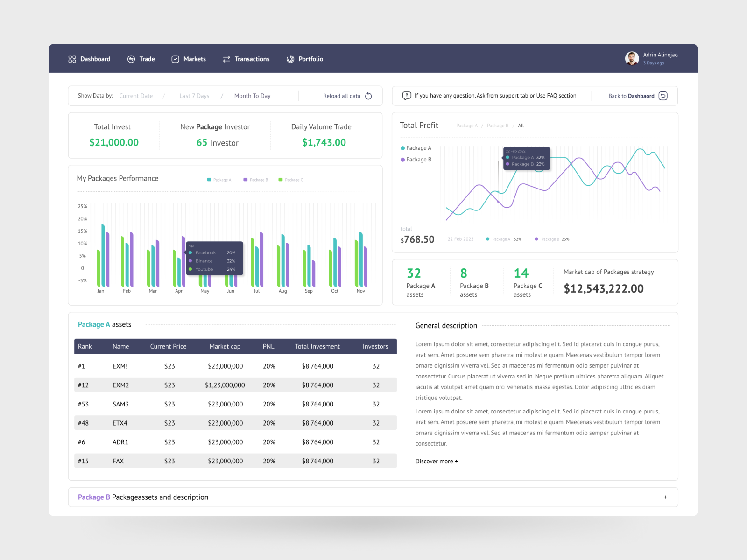
Task: Click the Reload all data button
Action: (x=342, y=96)
